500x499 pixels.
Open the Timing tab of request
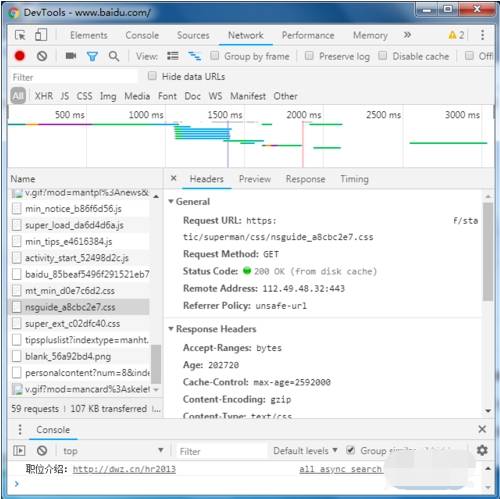point(354,179)
